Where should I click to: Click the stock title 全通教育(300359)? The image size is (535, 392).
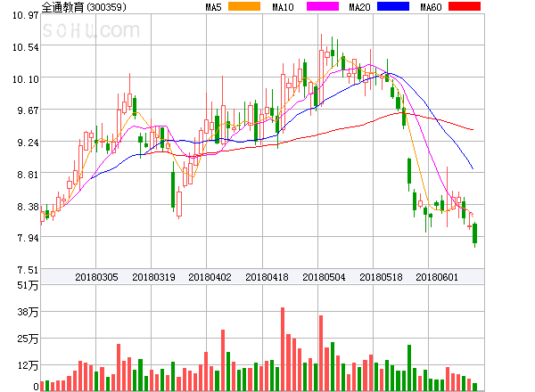[84, 7]
